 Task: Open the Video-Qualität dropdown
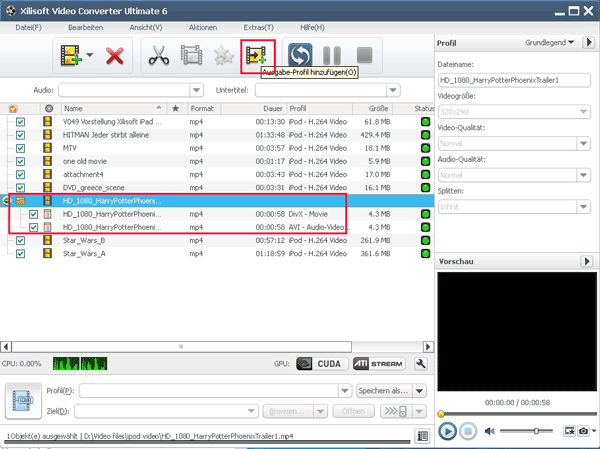coord(583,144)
